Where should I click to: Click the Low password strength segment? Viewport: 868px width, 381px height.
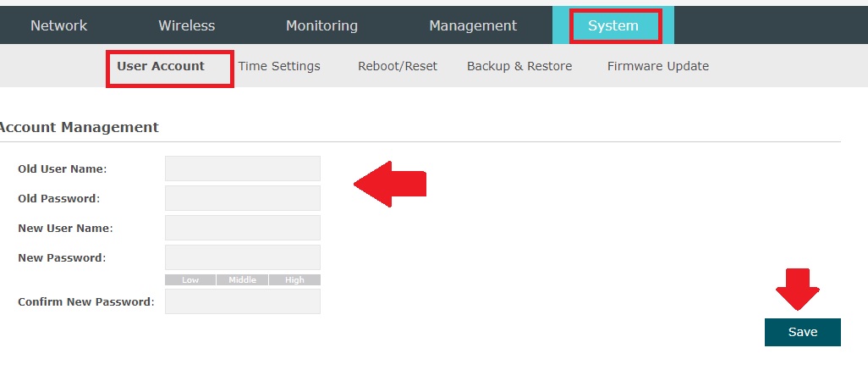click(190, 279)
